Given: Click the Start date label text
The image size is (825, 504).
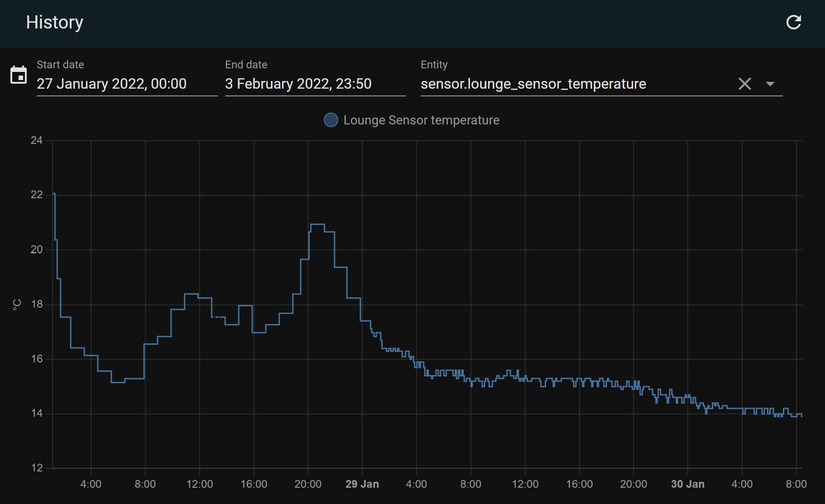Looking at the screenshot, I should 60,65.
